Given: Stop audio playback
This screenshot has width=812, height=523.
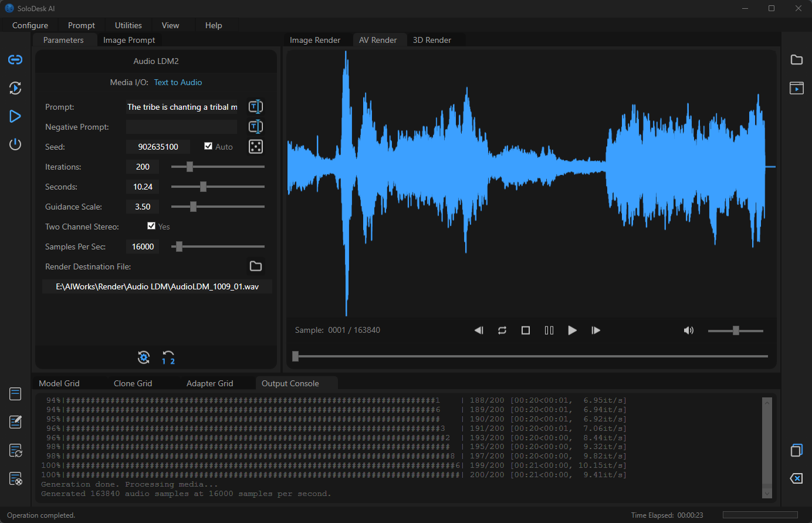Looking at the screenshot, I should coord(526,330).
